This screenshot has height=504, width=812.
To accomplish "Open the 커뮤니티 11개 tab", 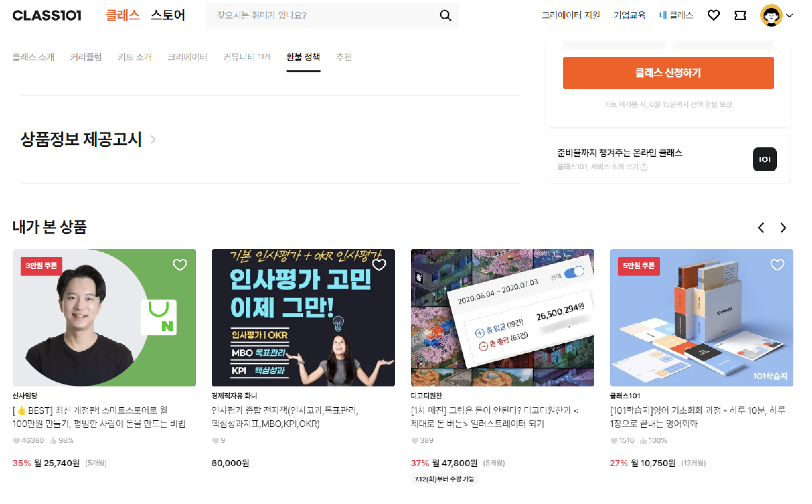I will click(x=247, y=57).
